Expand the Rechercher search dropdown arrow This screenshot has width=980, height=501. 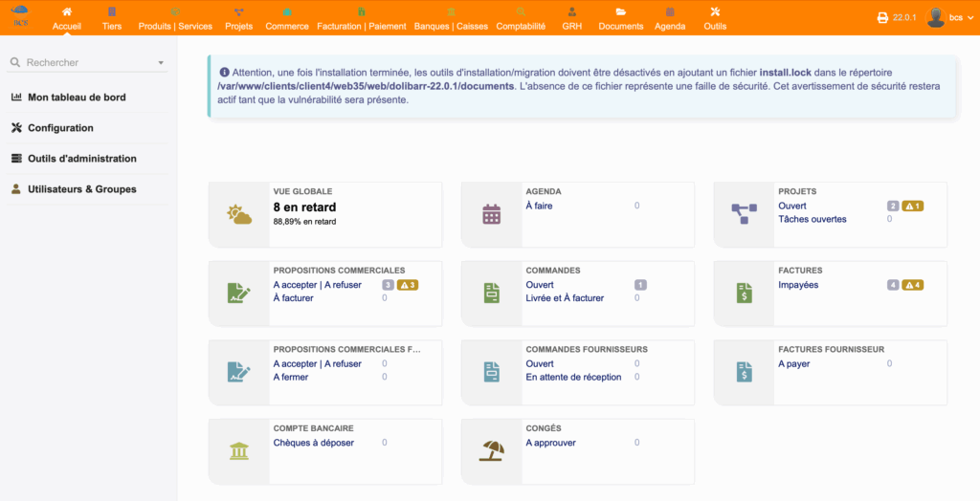(161, 63)
